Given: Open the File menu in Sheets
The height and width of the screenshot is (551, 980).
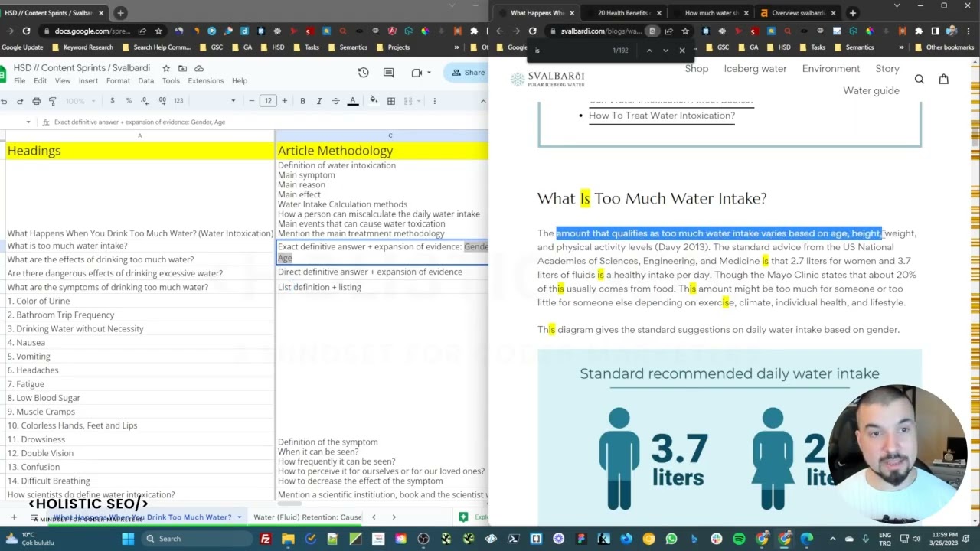Looking at the screenshot, I should tap(19, 80).
